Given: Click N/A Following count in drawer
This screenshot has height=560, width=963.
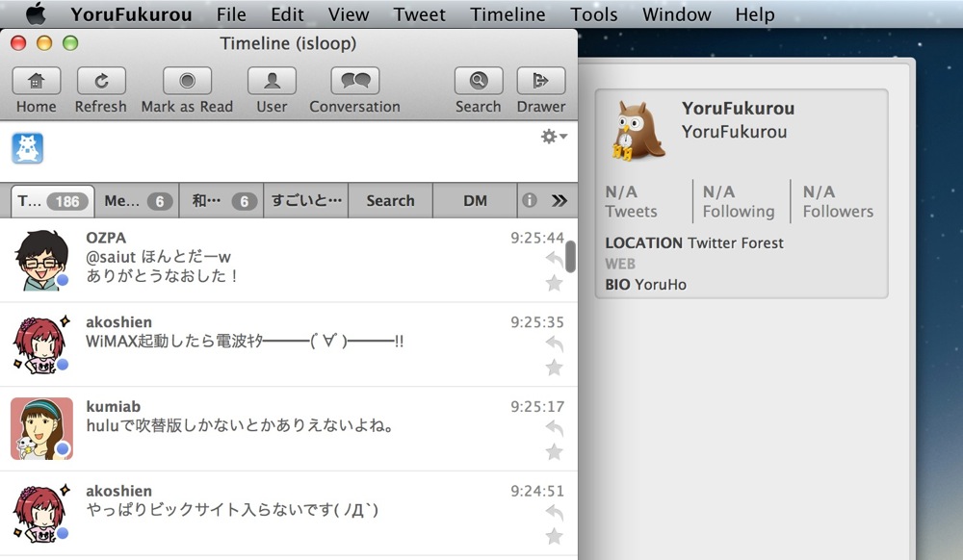Looking at the screenshot, I should (739, 201).
